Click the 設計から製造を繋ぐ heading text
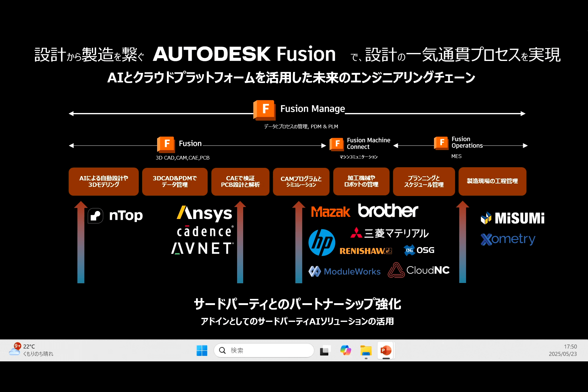This screenshot has width=588, height=392. coord(89,55)
